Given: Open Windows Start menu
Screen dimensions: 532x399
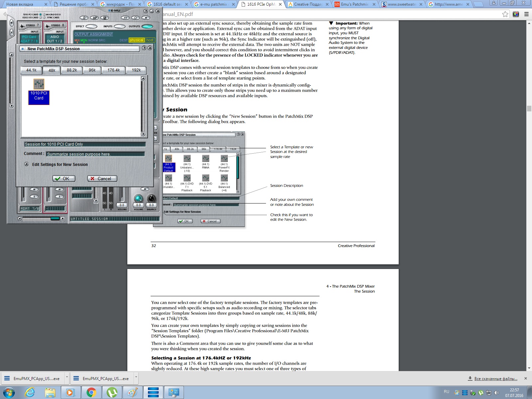Looking at the screenshot, I should (9, 393).
